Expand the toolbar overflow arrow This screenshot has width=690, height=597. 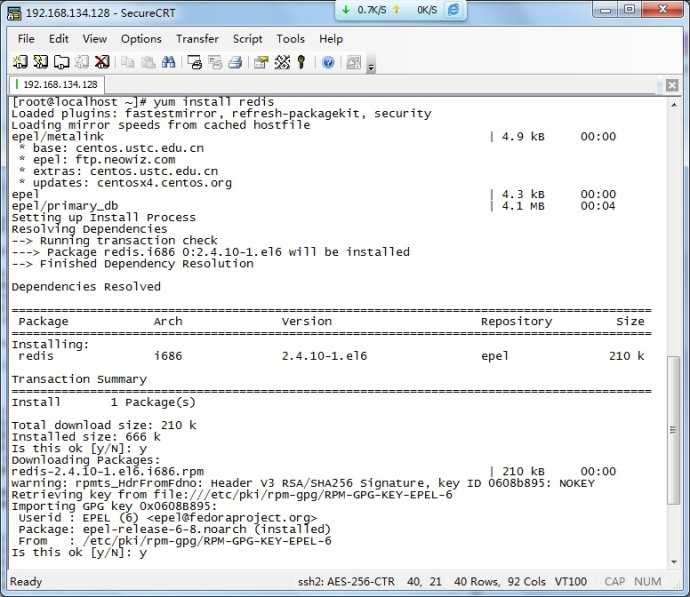tap(371, 67)
